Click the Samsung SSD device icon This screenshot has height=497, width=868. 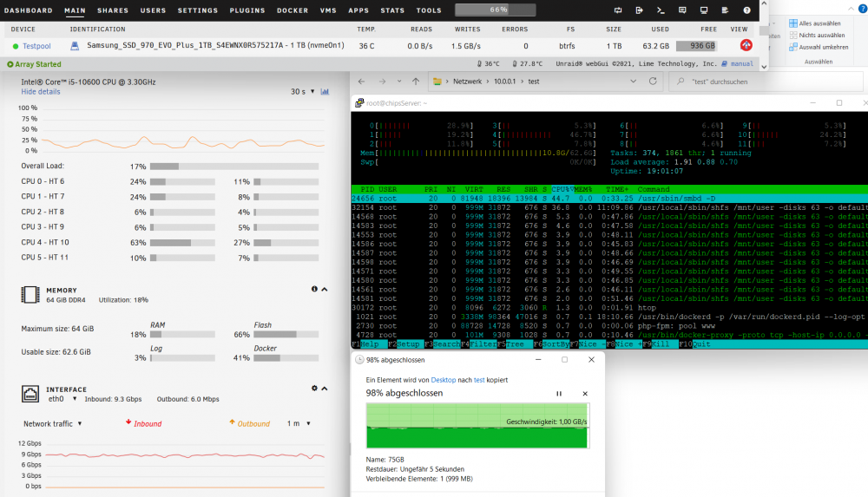[x=75, y=46]
